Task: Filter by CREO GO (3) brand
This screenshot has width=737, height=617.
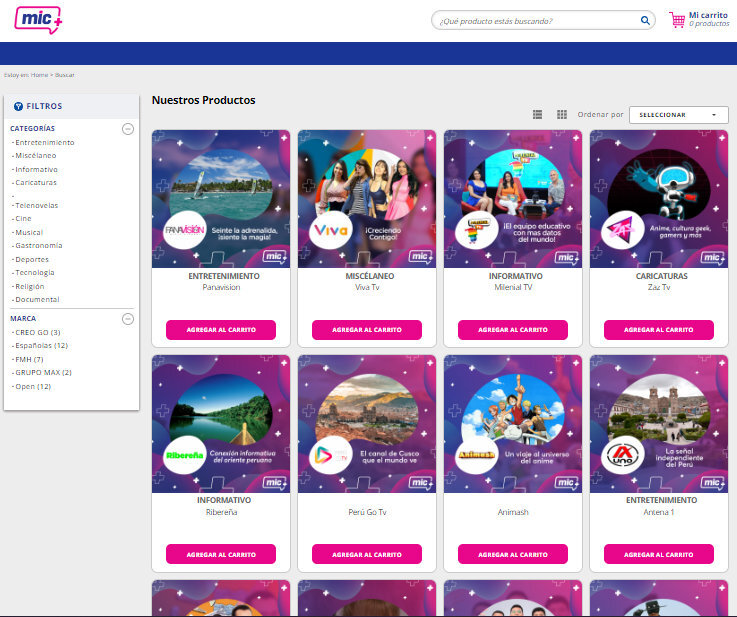Action: (38, 333)
